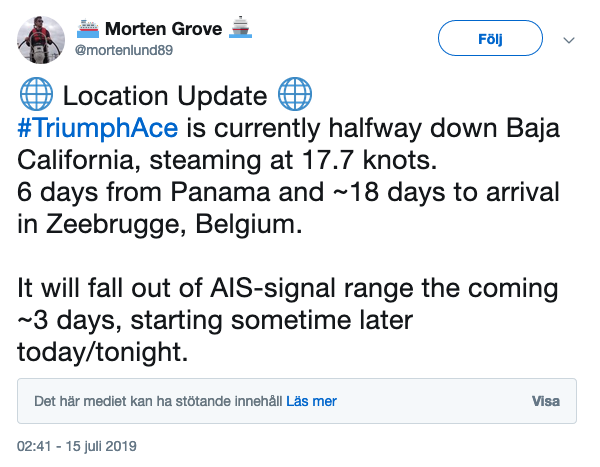
Task: Click the globe emoji after Location Update
Action: (x=295, y=96)
